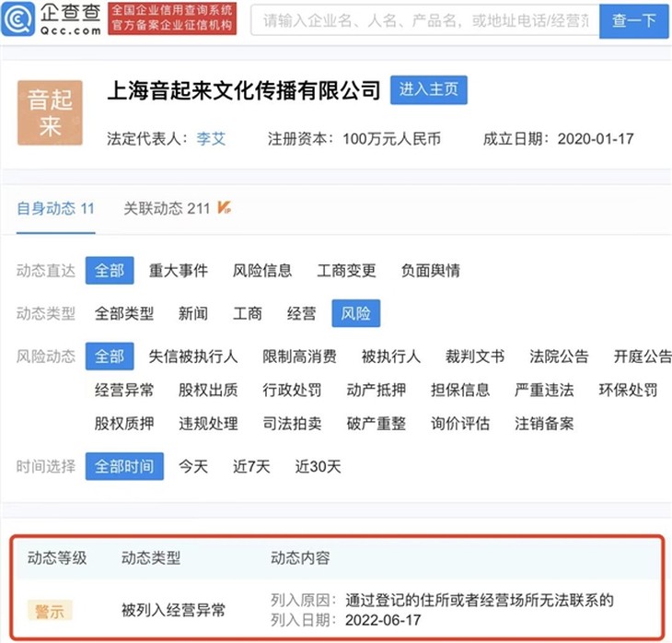
Task: Filter by 失信被执行人
Action: (x=193, y=357)
